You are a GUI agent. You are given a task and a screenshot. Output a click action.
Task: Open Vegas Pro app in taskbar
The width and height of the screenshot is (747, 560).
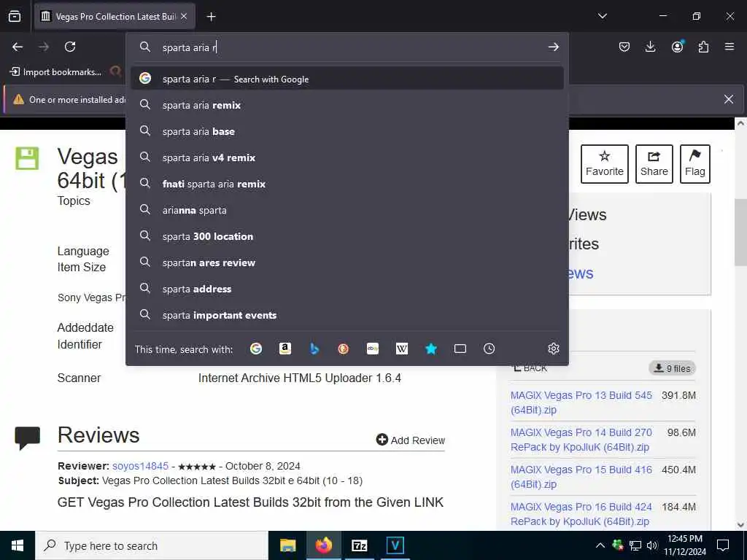pyautogui.click(x=395, y=545)
